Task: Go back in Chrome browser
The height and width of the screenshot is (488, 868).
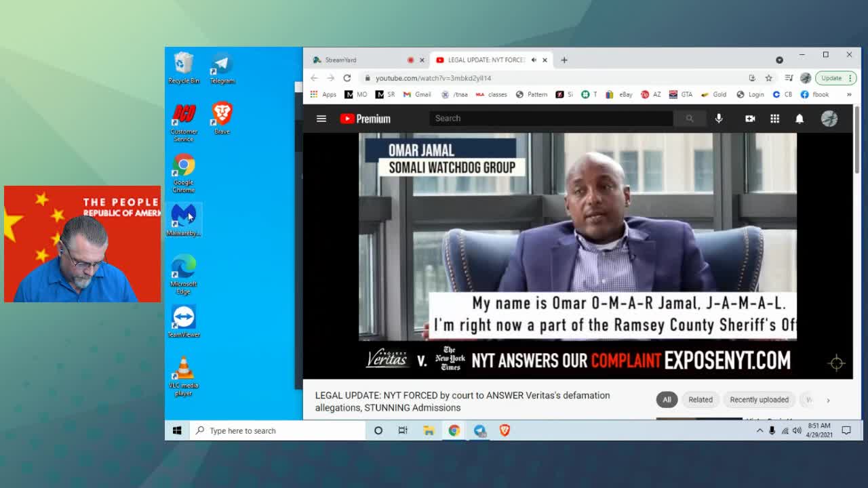Action: [314, 78]
